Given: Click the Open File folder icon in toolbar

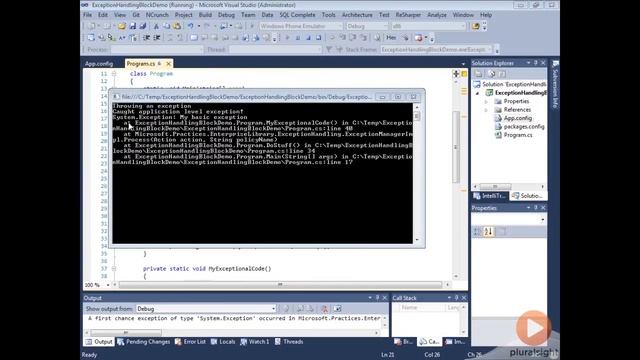Looking at the screenshot, I should [x=122, y=26].
